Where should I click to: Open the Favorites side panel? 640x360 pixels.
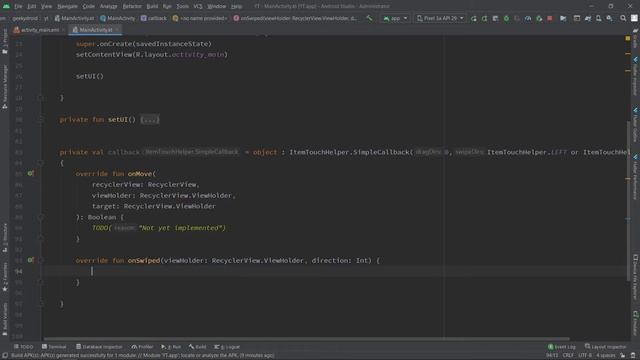(x=5, y=278)
